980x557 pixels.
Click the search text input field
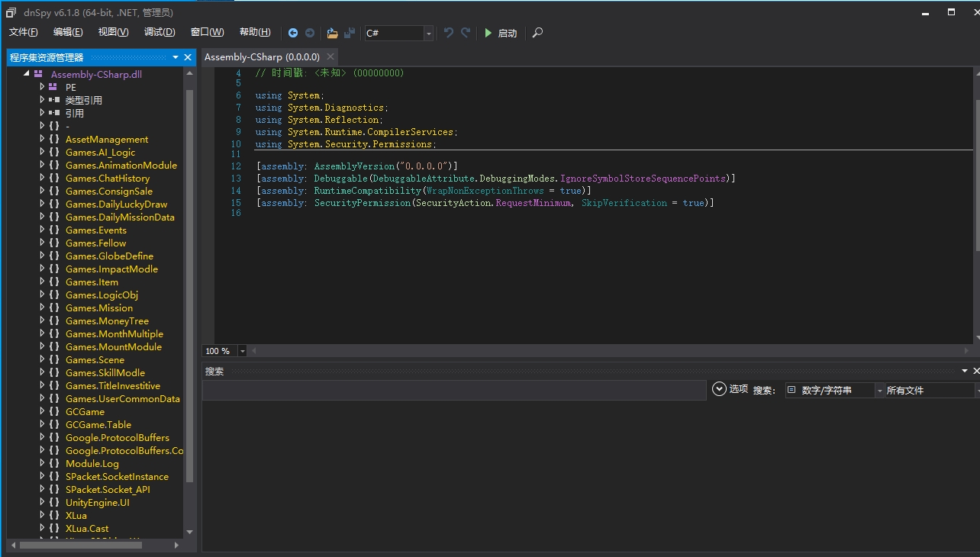(x=453, y=390)
